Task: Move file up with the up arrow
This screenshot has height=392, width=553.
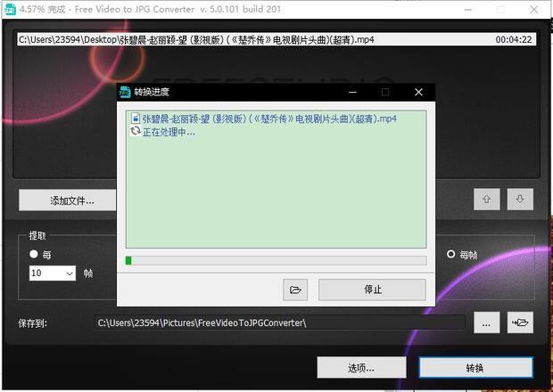Action: 486,200
